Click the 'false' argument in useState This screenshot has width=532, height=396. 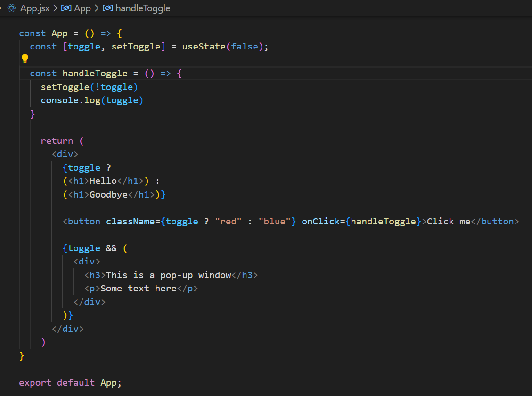point(245,47)
